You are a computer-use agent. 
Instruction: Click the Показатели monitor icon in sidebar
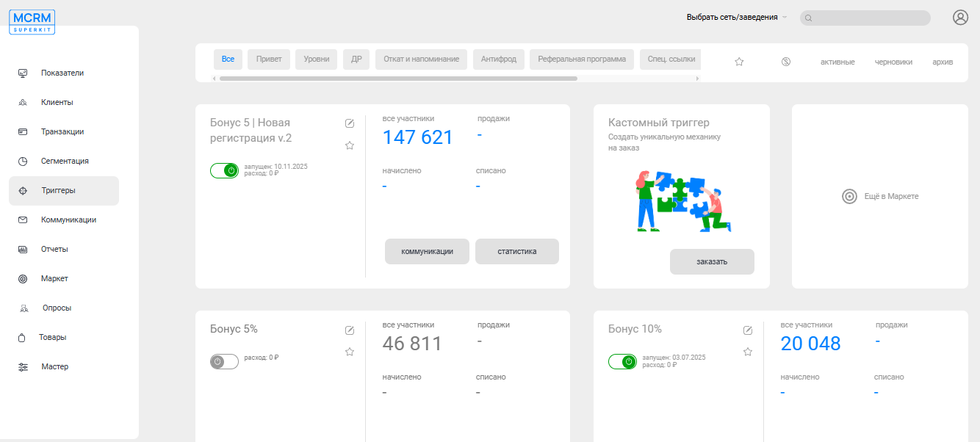(23, 73)
